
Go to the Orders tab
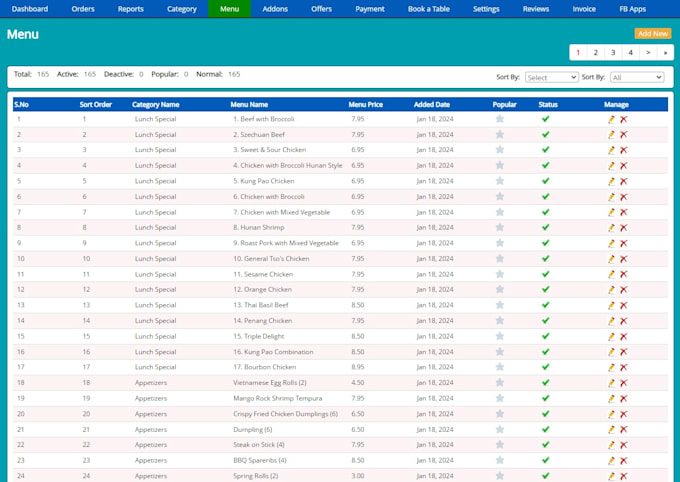[83, 9]
